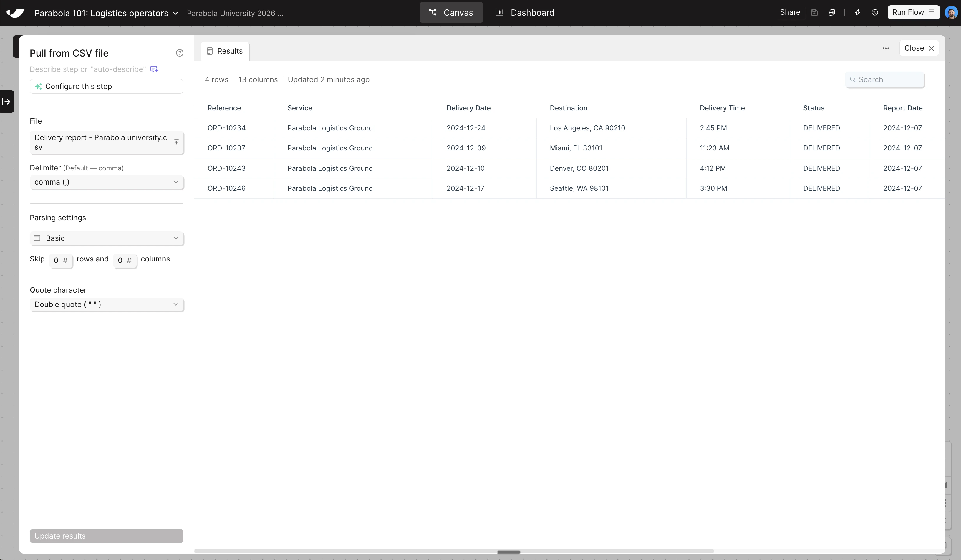Screen dimensions: 961x560
Task: Click the help question mark icon
Action: pyautogui.click(x=180, y=53)
